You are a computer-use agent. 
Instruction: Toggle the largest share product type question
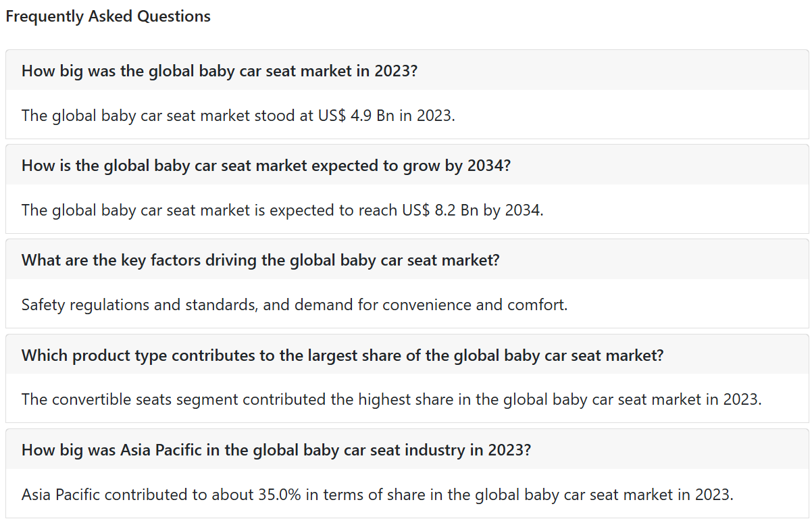(407, 355)
